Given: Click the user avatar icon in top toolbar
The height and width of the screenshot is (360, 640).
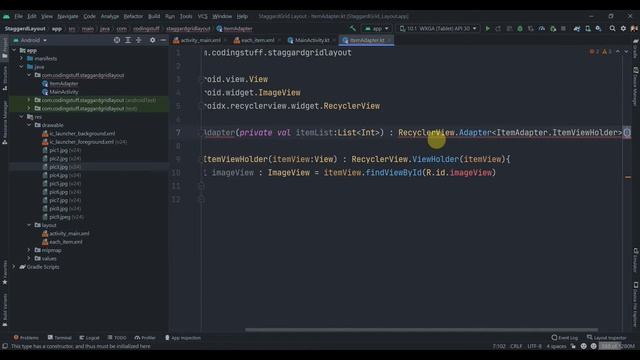Looking at the screenshot, I should coord(634,29).
